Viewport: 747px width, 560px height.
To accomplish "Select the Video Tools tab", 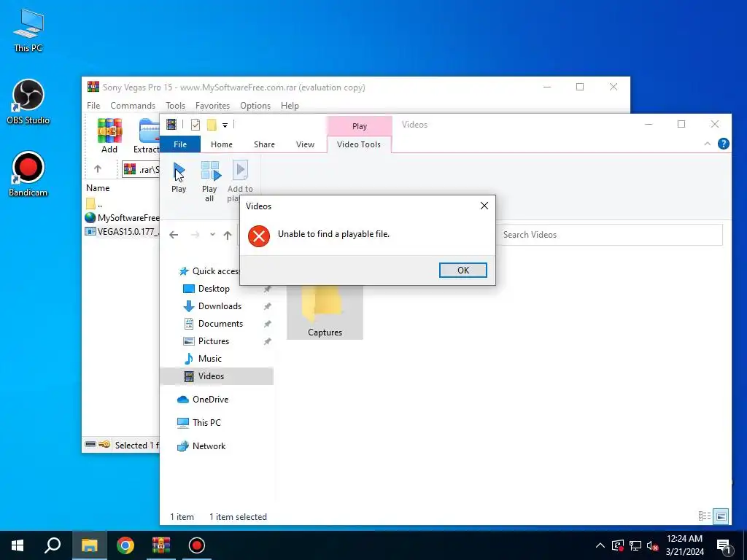I will click(359, 144).
